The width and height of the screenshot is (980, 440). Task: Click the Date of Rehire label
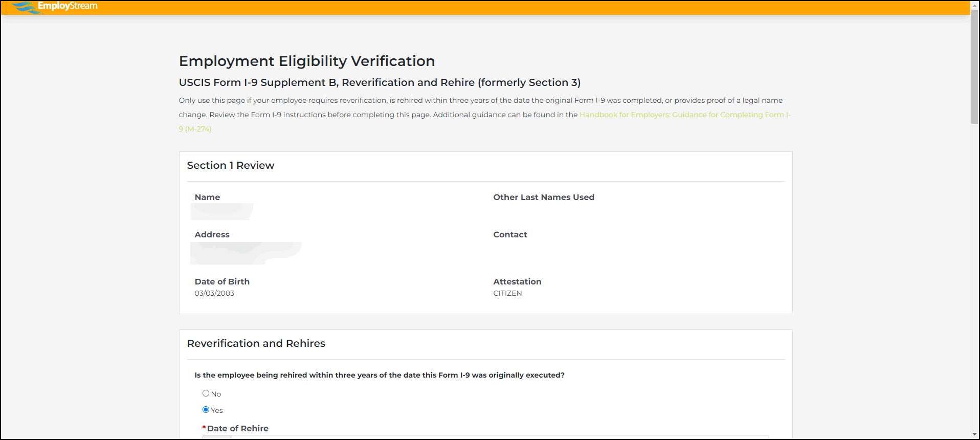237,429
